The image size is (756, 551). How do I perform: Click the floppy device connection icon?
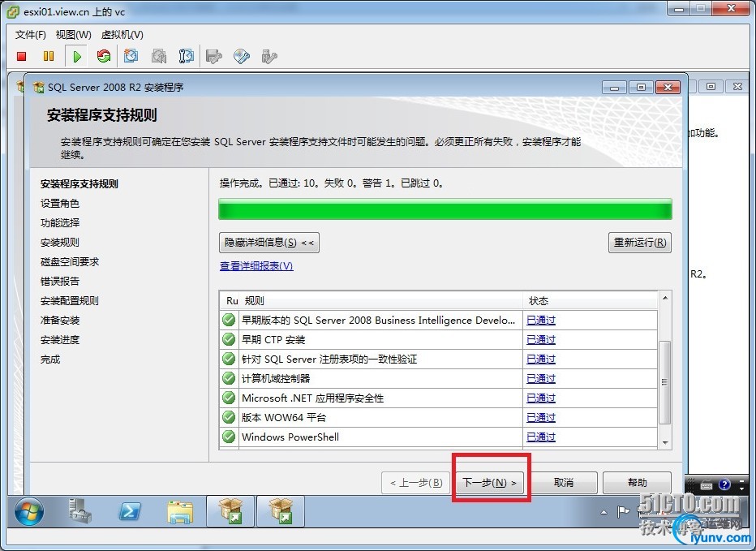[213, 57]
